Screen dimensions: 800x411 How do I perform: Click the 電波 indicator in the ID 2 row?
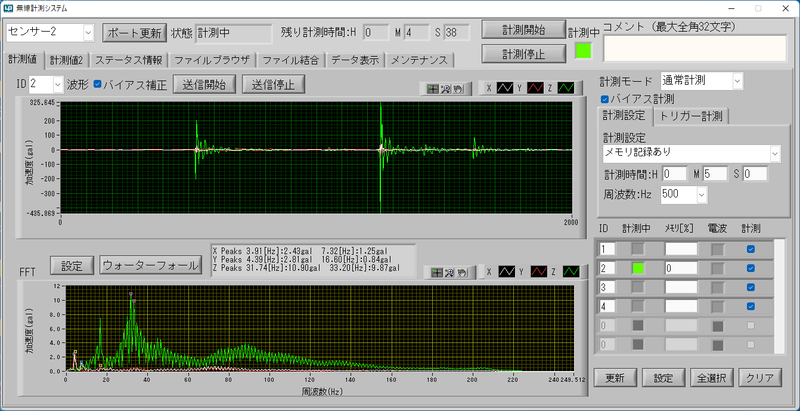(718, 268)
